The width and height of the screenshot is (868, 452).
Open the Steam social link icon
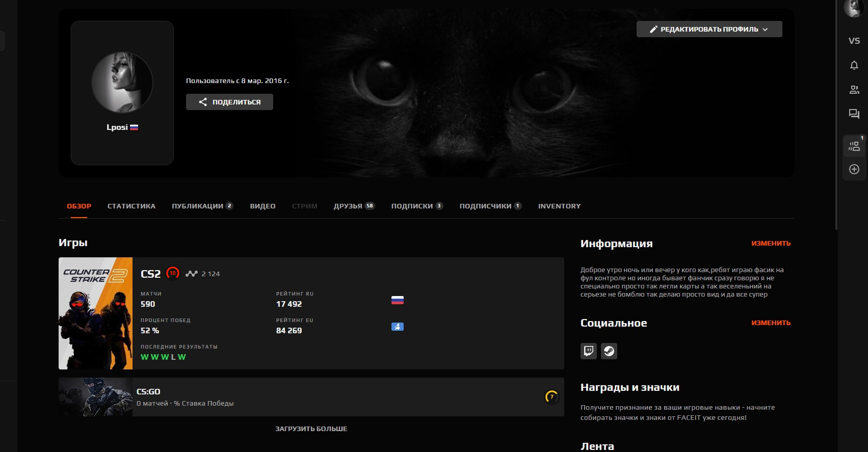point(609,351)
